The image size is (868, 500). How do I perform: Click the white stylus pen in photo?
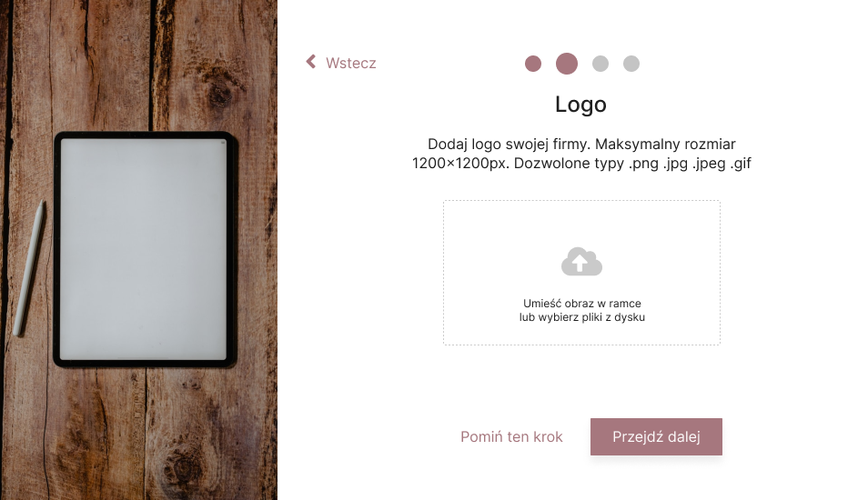point(29,268)
